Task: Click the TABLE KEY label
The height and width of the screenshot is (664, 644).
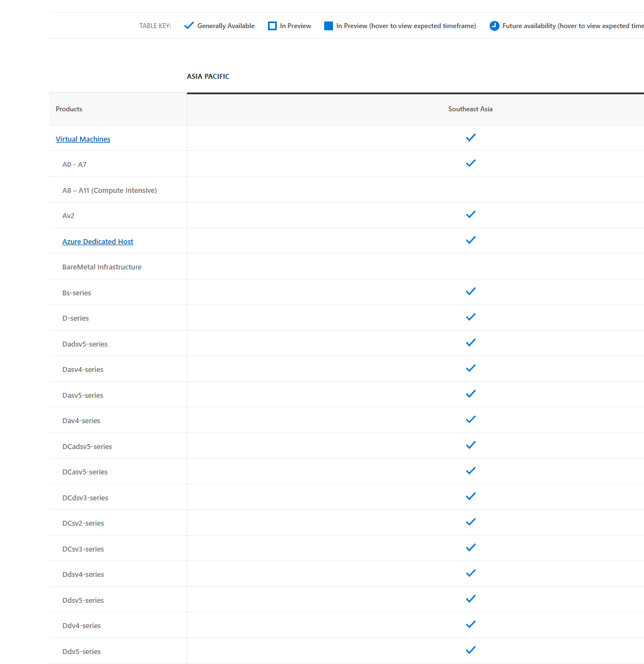Action: (x=155, y=26)
